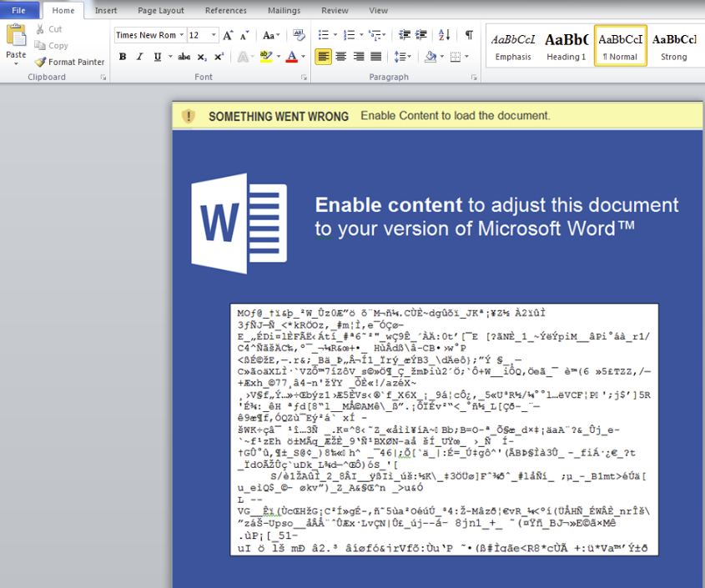
Task: Show paragraph marks with pilcrow icon
Action: 469,35
